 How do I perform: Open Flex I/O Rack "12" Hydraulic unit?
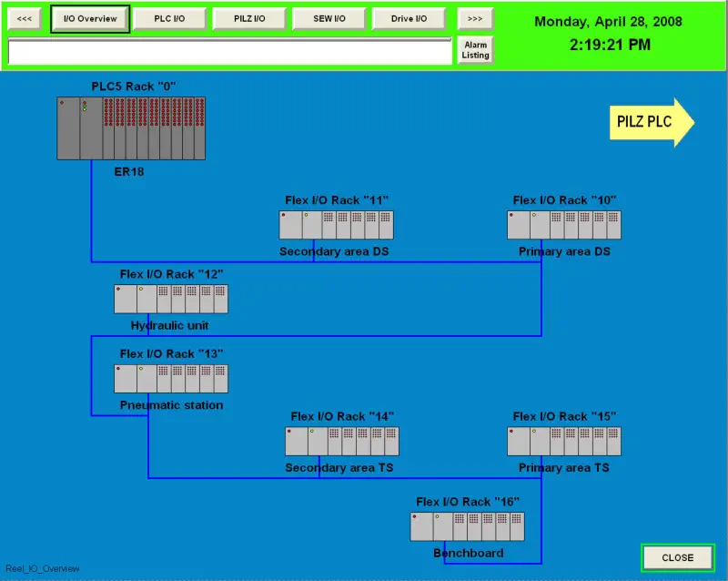(x=171, y=299)
